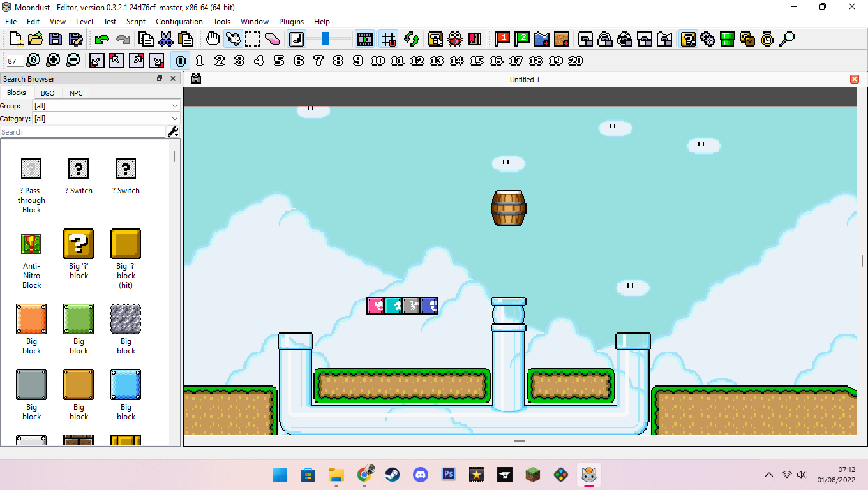This screenshot has width=868, height=490.
Task: Switch to the NPC tab
Action: (76, 93)
